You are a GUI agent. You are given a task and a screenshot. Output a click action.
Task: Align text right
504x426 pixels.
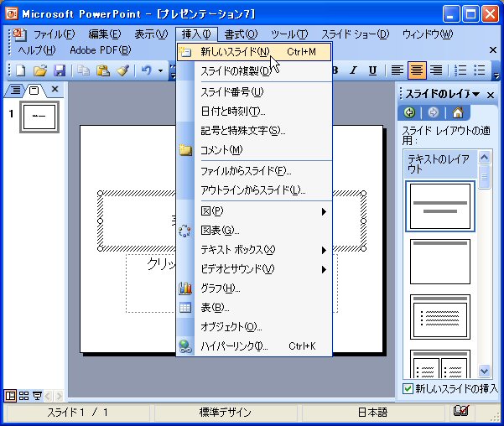(x=436, y=70)
